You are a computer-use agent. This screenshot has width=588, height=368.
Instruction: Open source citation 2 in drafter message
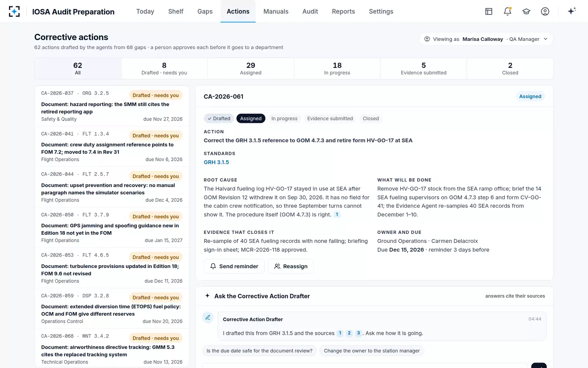click(349, 333)
